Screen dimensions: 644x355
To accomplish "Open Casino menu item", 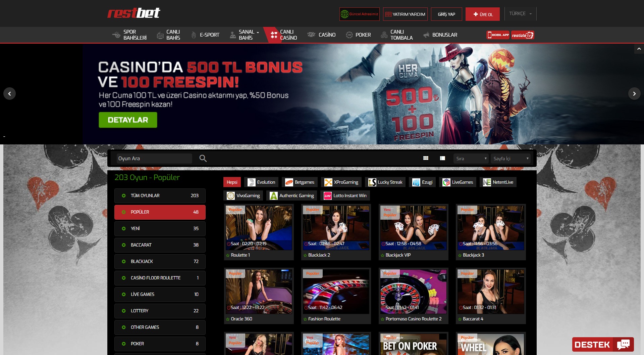I will pyautogui.click(x=321, y=35).
